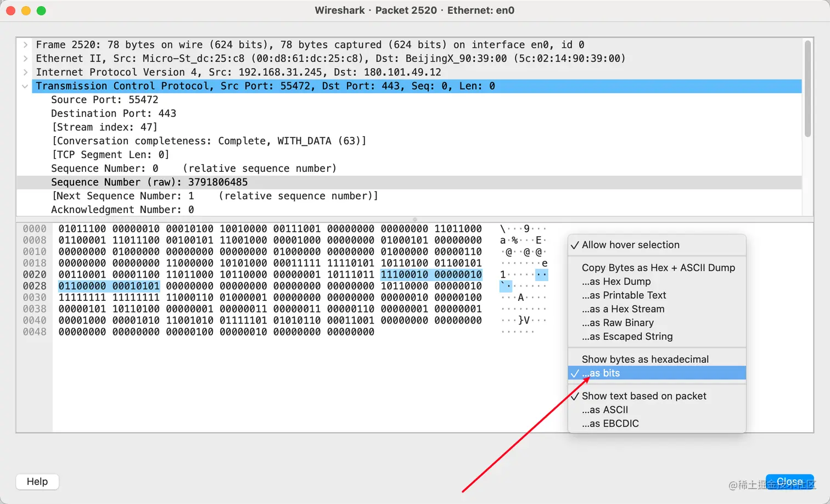Toggle Allow hover selection menu option
The height and width of the screenshot is (504, 830).
(x=657, y=245)
